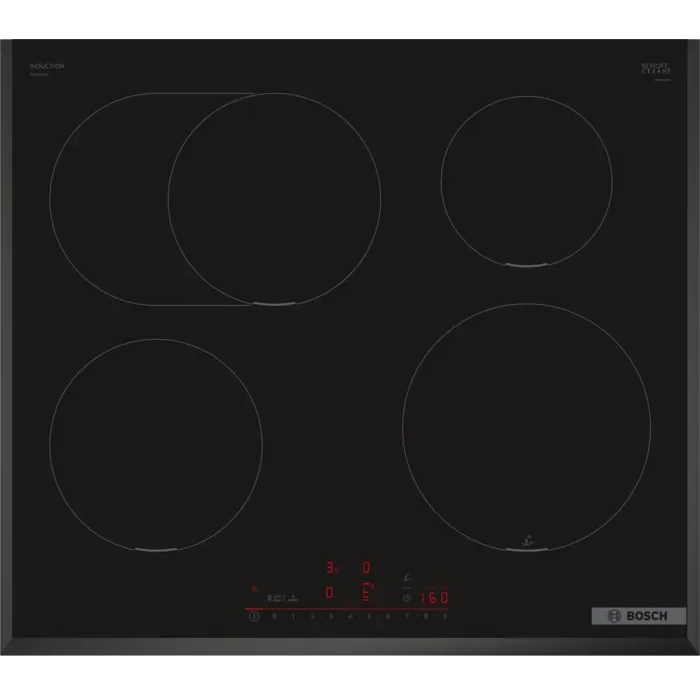Click the Schott Ceran logo

point(653,68)
